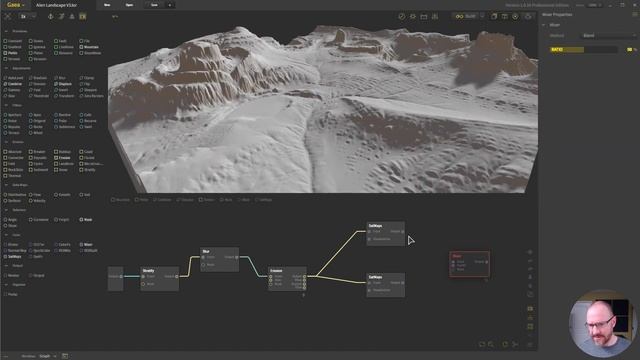The height and width of the screenshot is (360, 640).
Task: Add a Mountain node from Primitives
Action: (89, 47)
